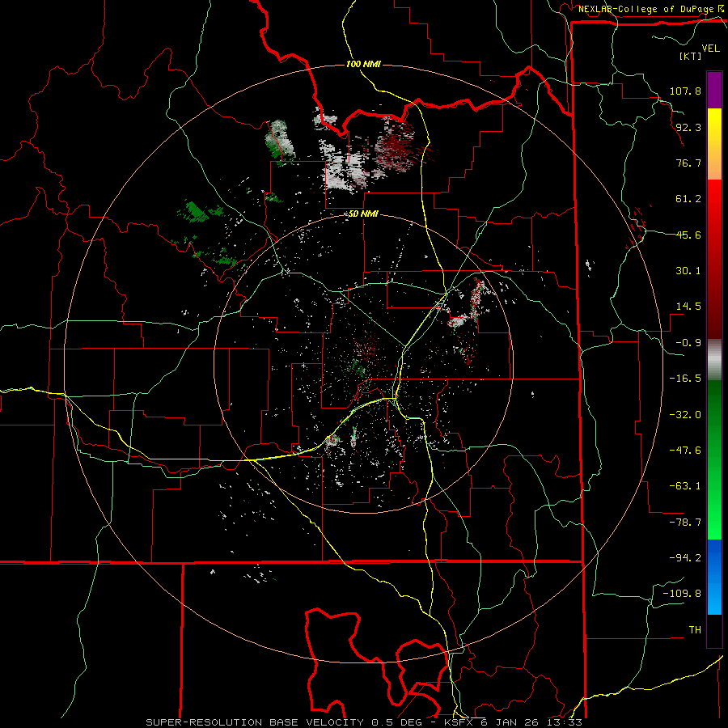This screenshot has height=728, width=728.
Task: Click the 100 NMI range ring label
Action: tap(363, 64)
